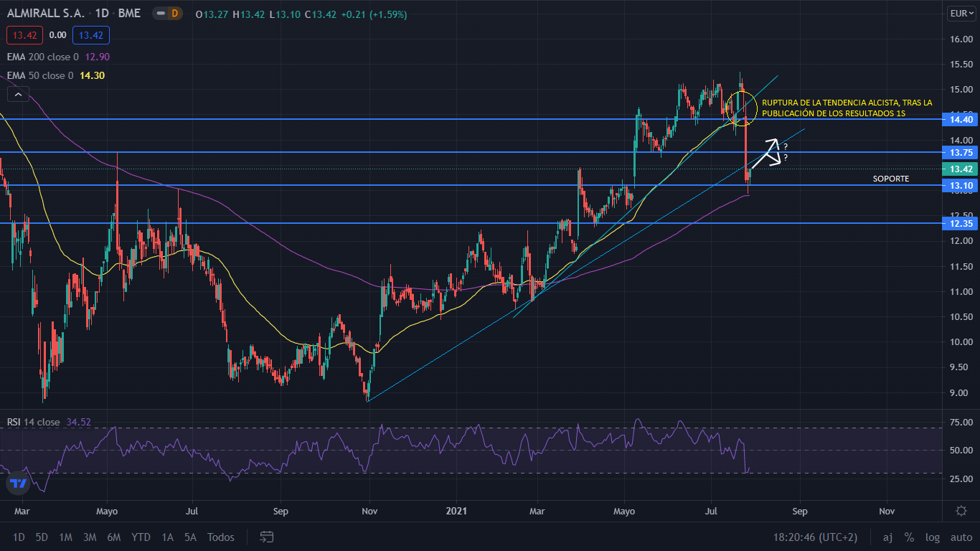Show all data with Todos range

(221, 537)
